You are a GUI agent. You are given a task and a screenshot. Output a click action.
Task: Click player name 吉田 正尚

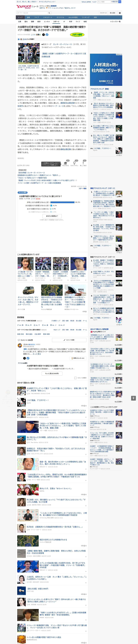click(x=21, y=334)
